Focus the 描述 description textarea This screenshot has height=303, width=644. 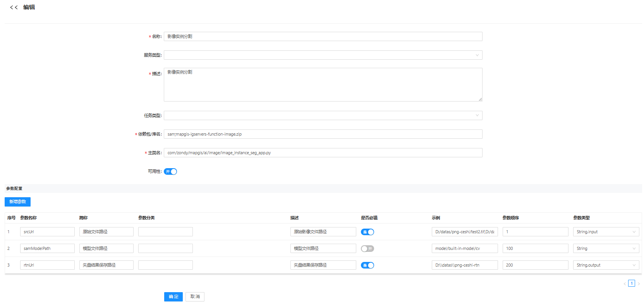tap(323, 84)
